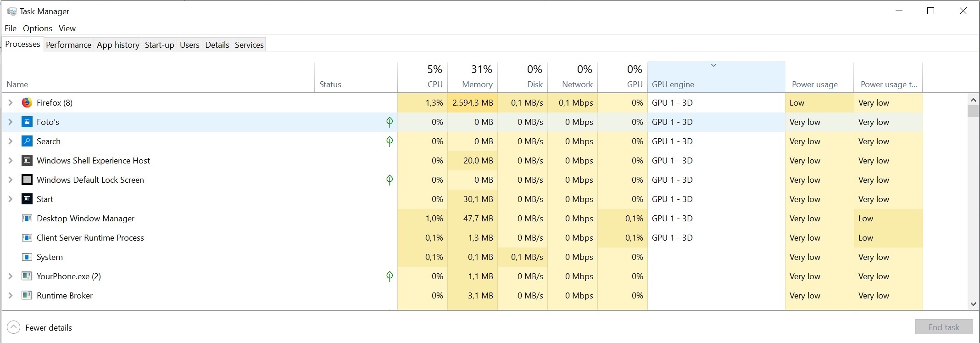Image resolution: width=980 pixels, height=343 pixels.
Task: Click the Task Manager title bar icon
Action: 12,11
